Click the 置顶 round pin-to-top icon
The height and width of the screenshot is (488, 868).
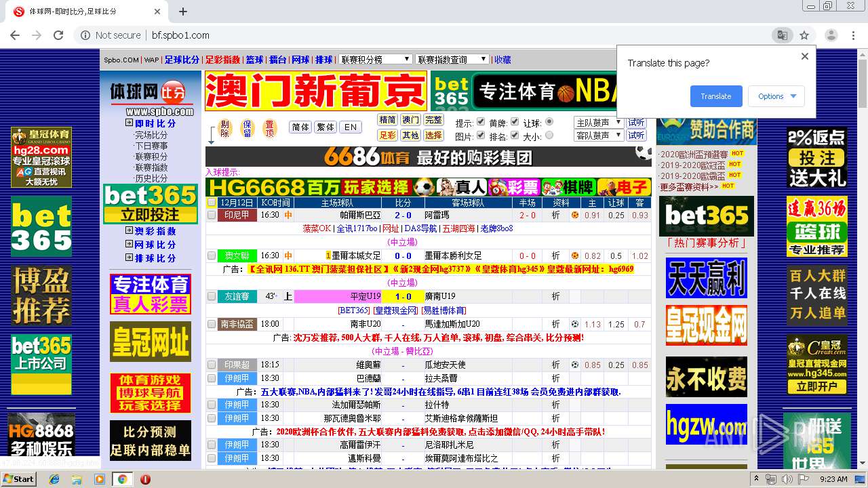pos(270,128)
